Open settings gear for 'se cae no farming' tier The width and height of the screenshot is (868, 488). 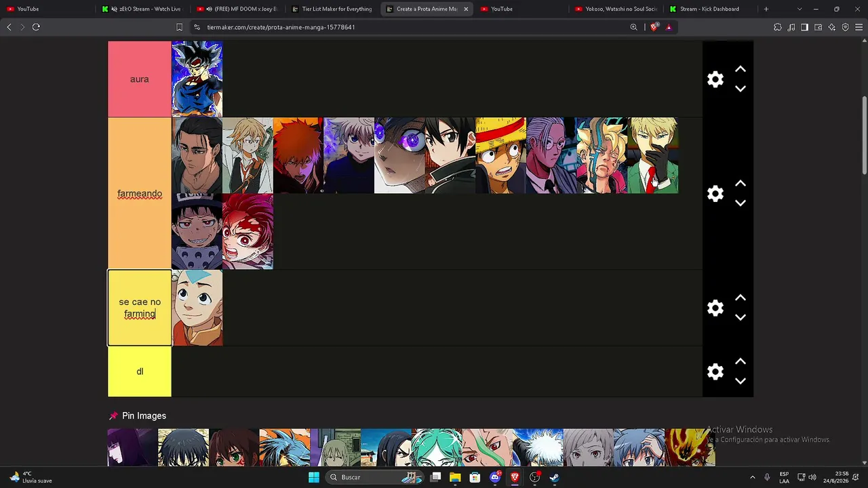[715, 308]
